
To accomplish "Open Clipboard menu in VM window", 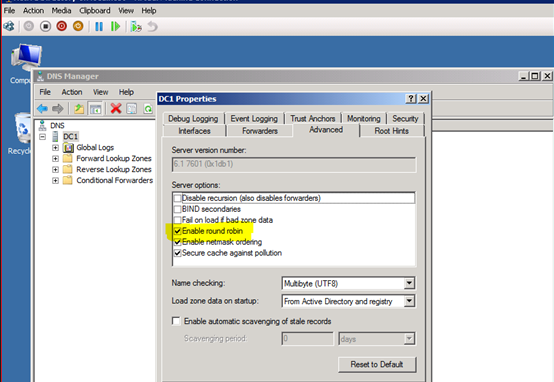I will (95, 11).
